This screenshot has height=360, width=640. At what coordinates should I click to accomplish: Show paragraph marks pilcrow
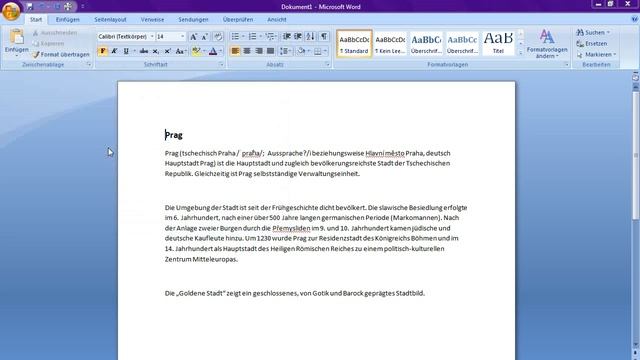[x=324, y=37]
